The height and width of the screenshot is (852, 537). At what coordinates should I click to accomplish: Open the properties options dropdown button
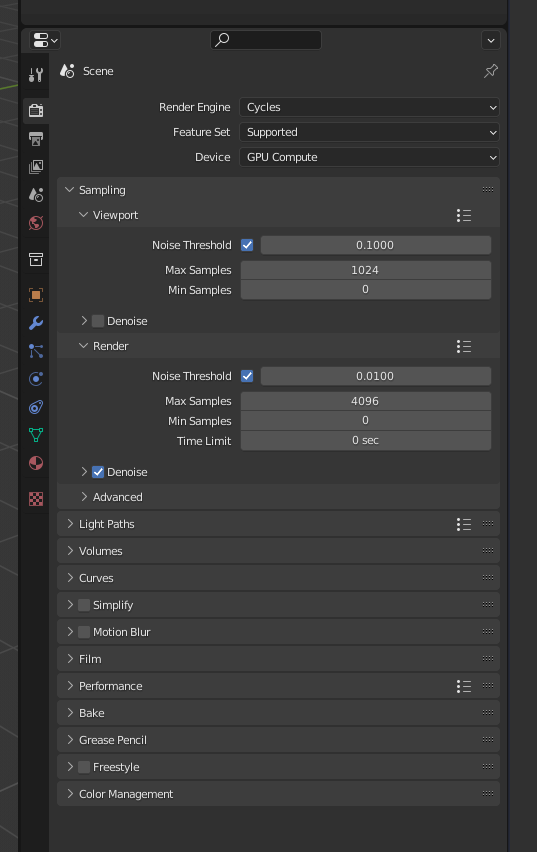pyautogui.click(x=490, y=40)
